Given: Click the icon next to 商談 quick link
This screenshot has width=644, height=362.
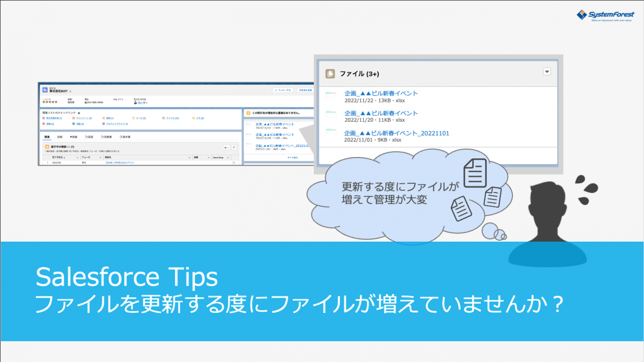Looking at the screenshot, I should click(103, 118).
